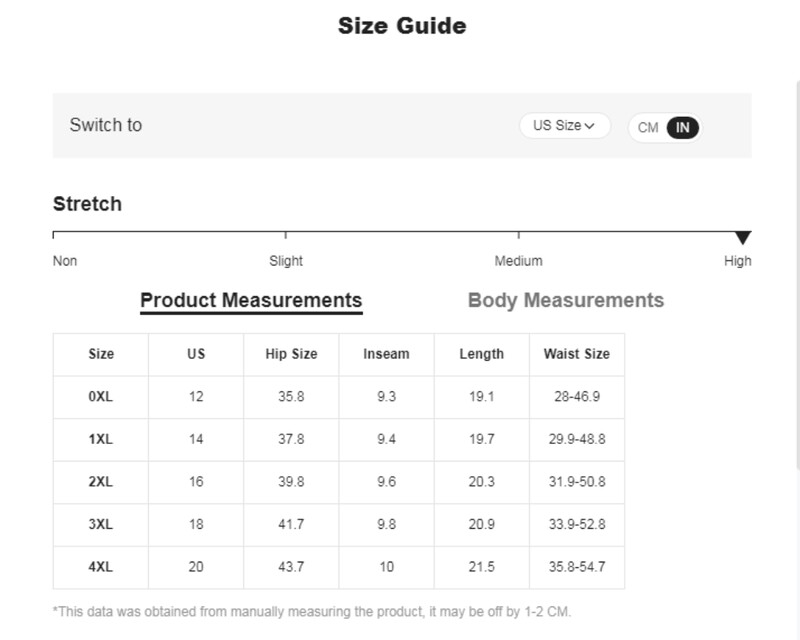Click the Inseam column header
Screen dimensions: 800x640
(x=386, y=354)
